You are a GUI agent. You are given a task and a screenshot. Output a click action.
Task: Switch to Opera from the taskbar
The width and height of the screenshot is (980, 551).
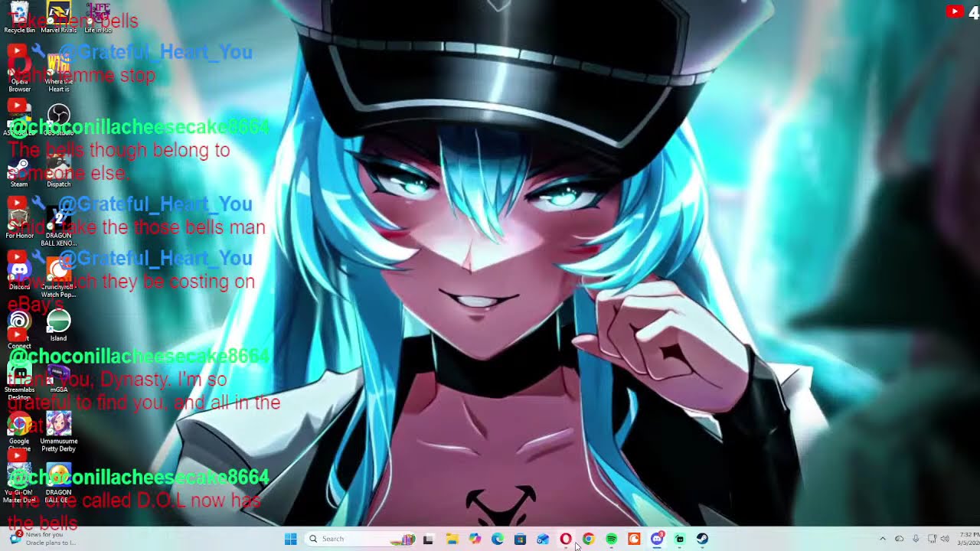(566, 539)
